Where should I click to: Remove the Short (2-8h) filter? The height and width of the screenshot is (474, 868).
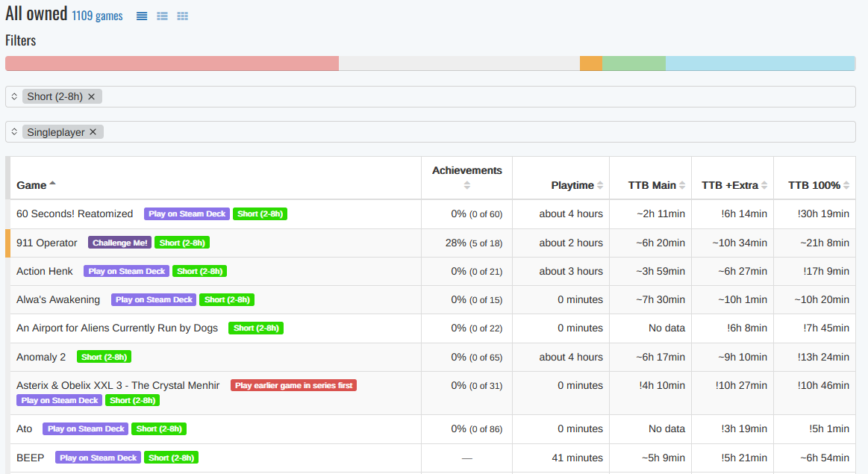91,96
